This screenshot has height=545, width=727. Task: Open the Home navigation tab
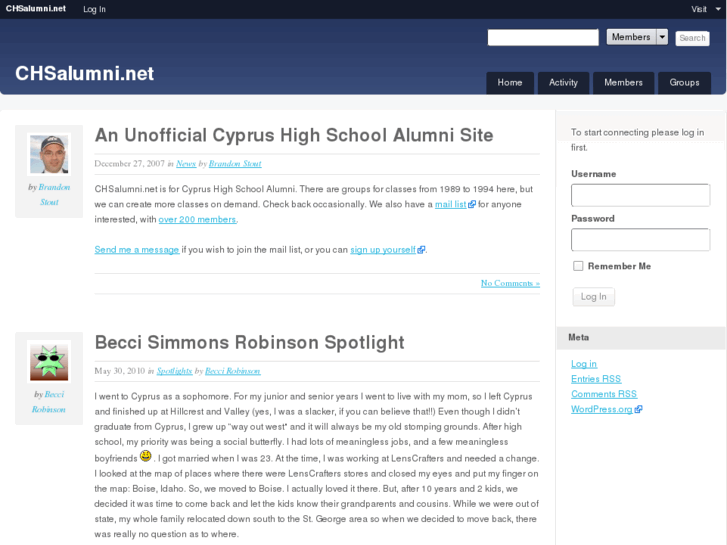[x=510, y=83]
